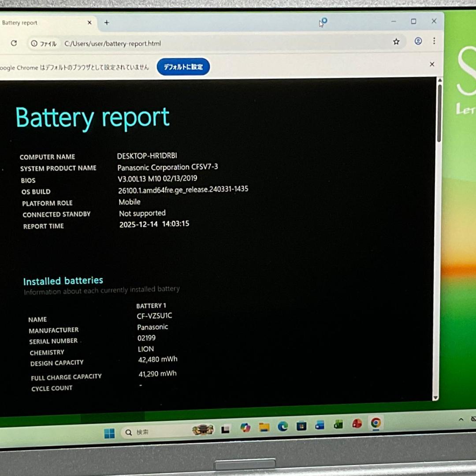The image size is (476, 476).
Task: Bookmark this page with the star icon
Action: [x=396, y=41]
